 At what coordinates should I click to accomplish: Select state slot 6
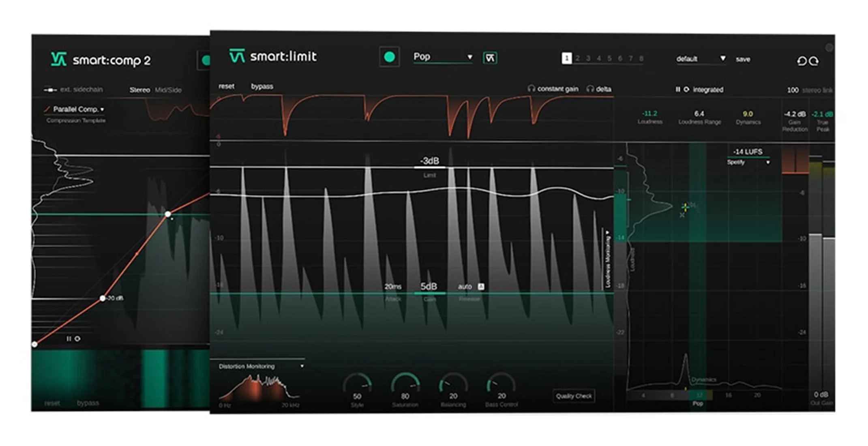620,59
